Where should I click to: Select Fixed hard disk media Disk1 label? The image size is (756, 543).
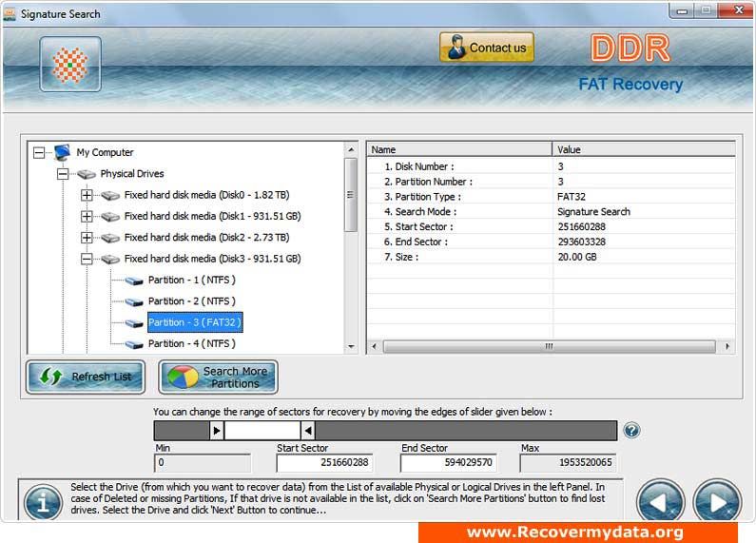click(213, 216)
